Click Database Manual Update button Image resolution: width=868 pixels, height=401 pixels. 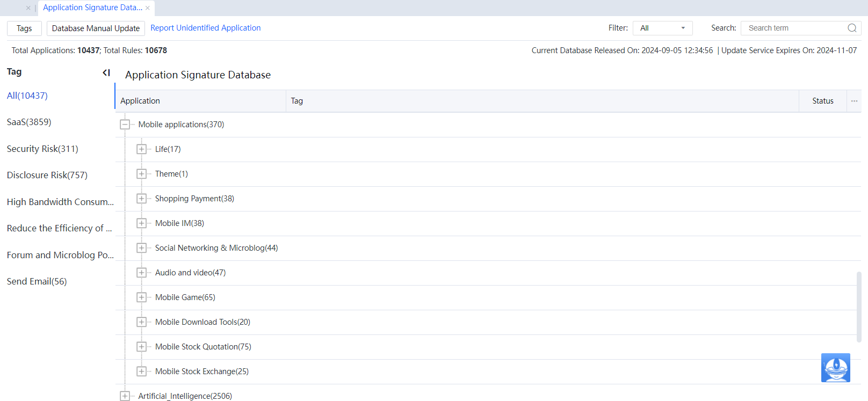pos(96,28)
